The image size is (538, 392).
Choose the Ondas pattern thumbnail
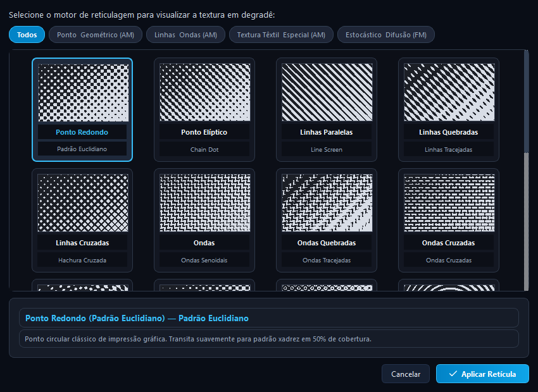pos(205,203)
